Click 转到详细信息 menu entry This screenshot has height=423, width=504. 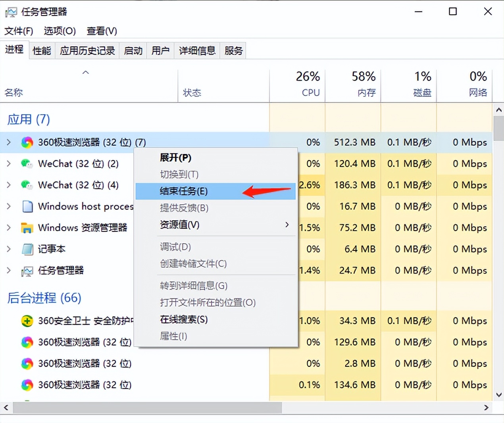click(194, 286)
